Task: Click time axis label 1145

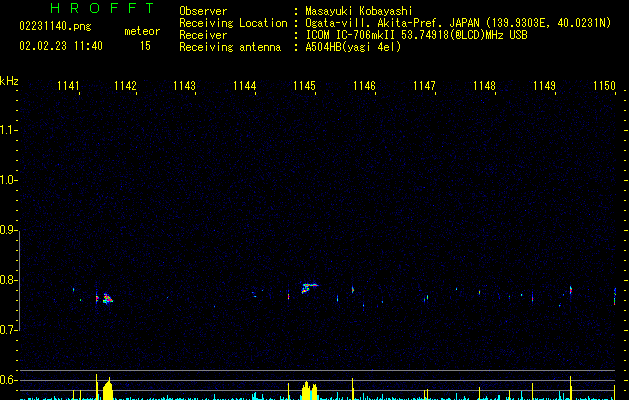Action: (304, 86)
